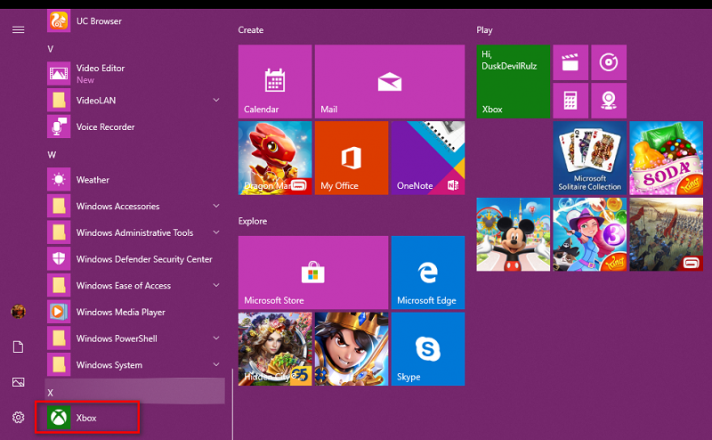Open the Microsoft Store tile

tap(313, 272)
